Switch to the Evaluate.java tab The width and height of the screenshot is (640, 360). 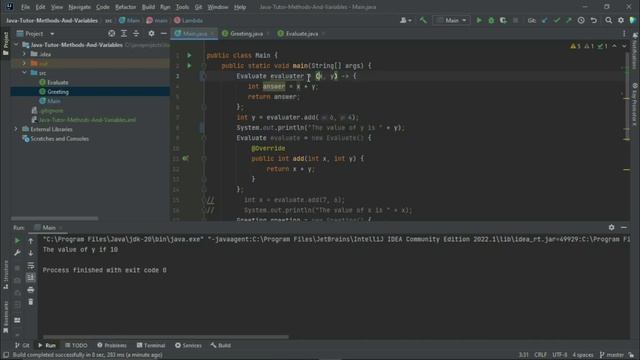[x=301, y=34]
